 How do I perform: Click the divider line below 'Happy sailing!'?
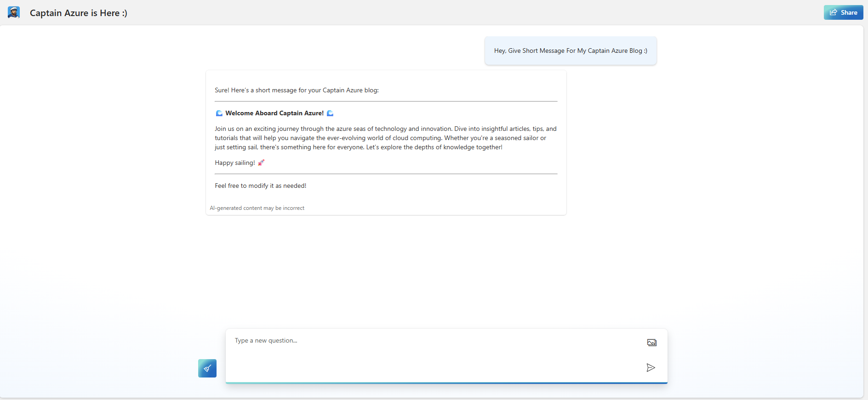(386, 174)
